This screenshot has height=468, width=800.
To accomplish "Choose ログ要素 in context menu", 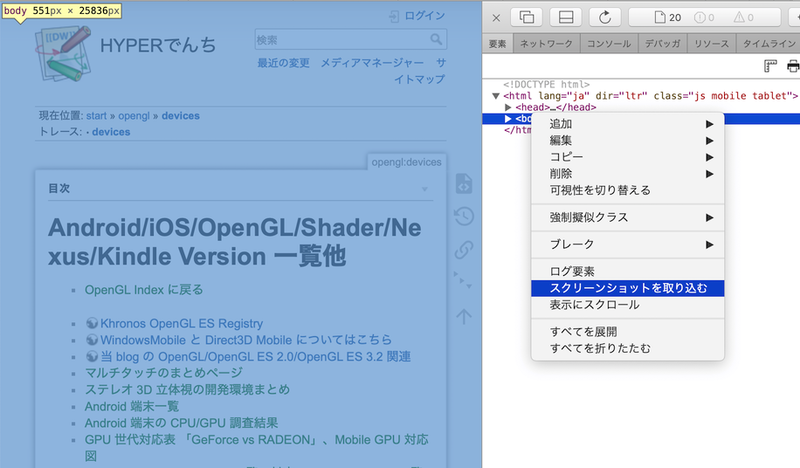I will (x=628, y=272).
